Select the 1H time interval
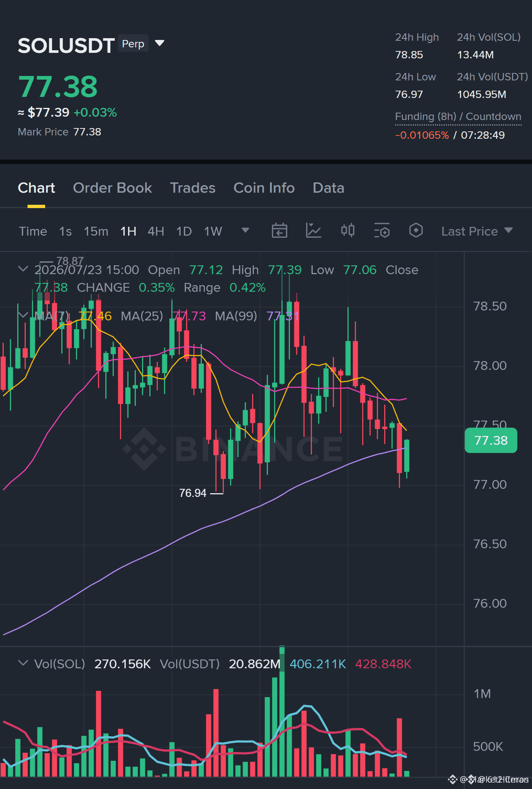Viewport: 532px width, 789px height. pos(128,231)
